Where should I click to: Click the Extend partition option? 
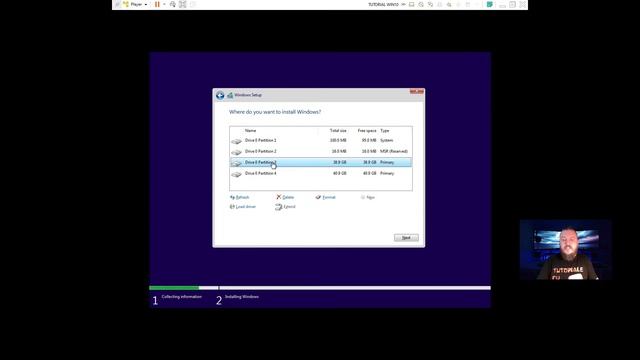click(x=285, y=207)
